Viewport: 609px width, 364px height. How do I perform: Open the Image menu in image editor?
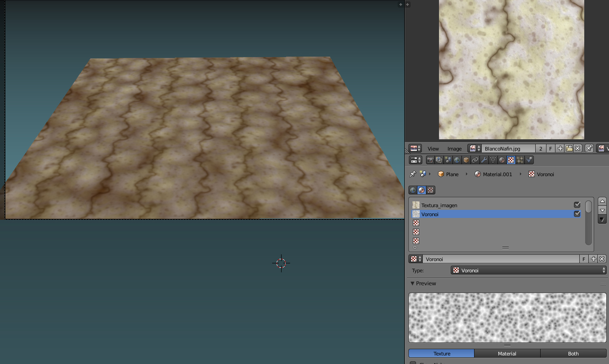454,149
